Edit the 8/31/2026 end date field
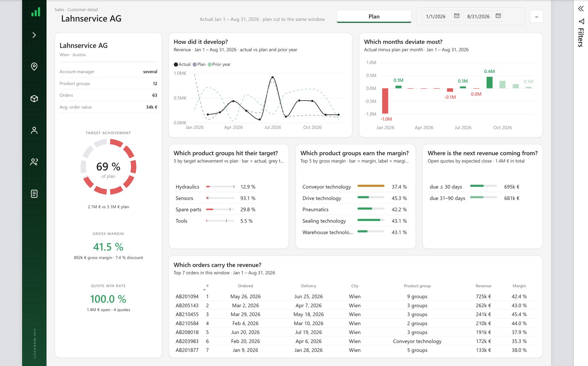Screen dimensions: 588x366 (478, 17)
